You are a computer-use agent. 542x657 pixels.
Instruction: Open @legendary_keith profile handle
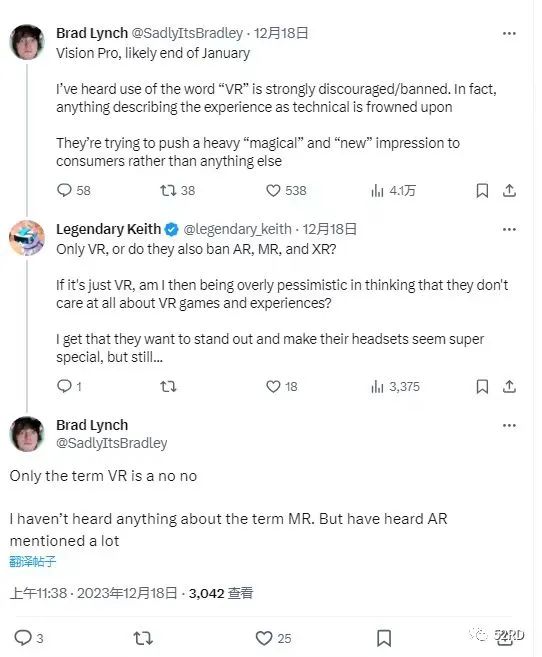tap(237, 229)
